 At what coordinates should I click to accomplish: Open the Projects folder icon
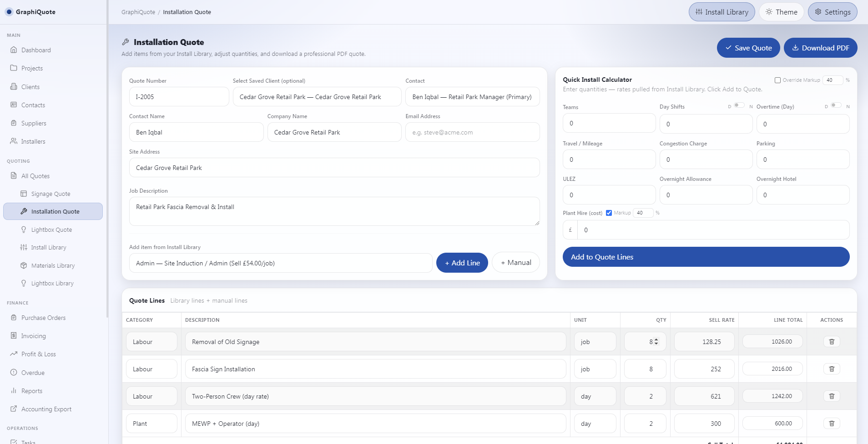click(14, 68)
